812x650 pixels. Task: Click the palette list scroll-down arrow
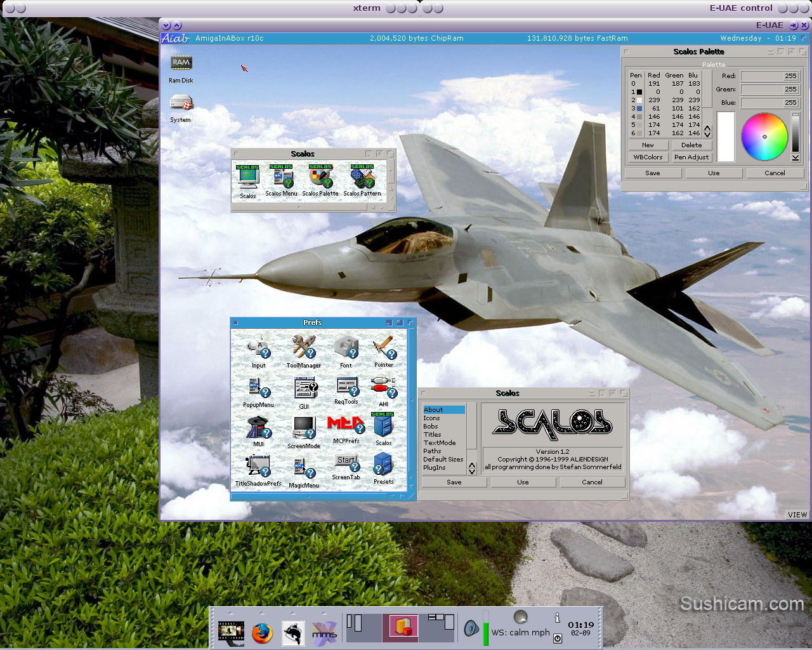point(707,135)
